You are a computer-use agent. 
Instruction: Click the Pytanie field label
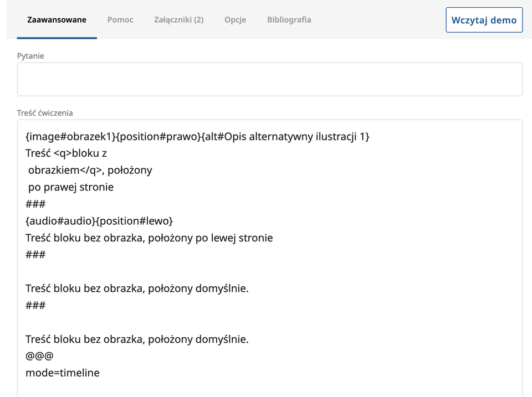tap(30, 56)
